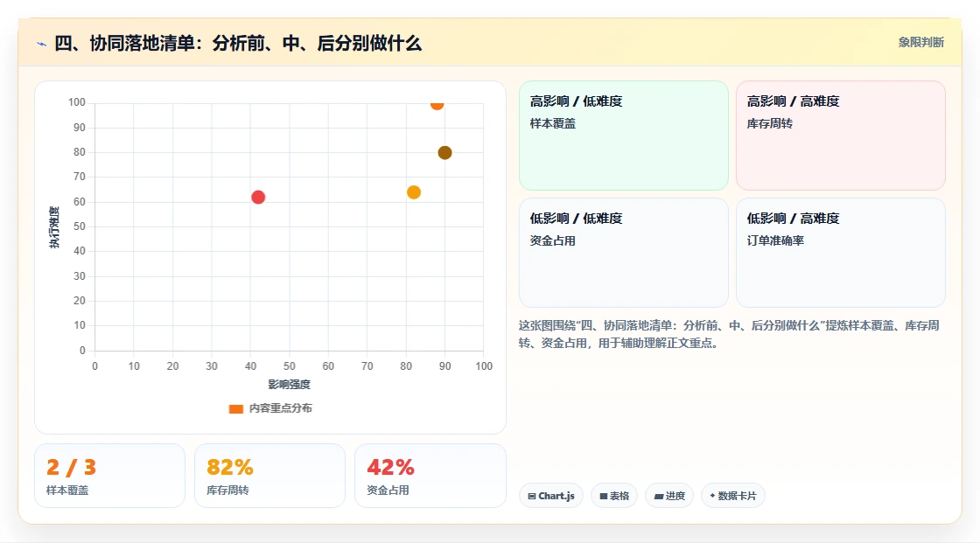Screen dimensions: 980x543
Task: Select the orange scatter point at y=100
Action: pos(437,104)
